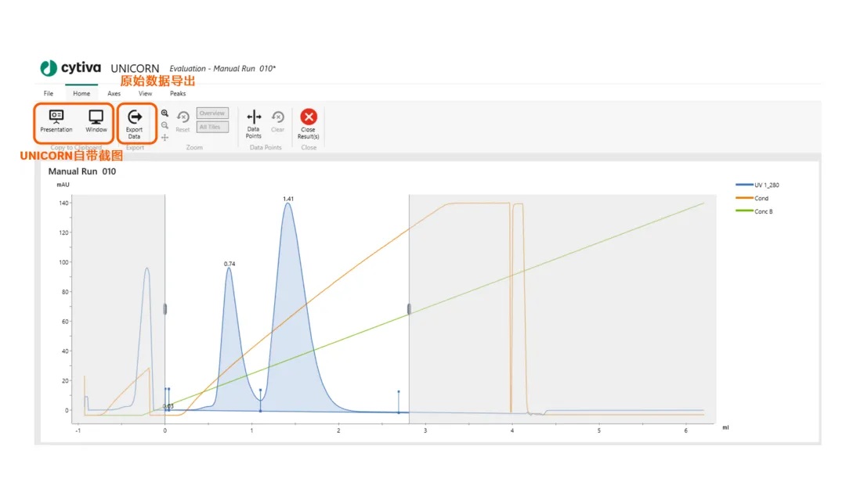Click the y-axis value 140
The width and height of the screenshot is (846, 504).
(63, 203)
